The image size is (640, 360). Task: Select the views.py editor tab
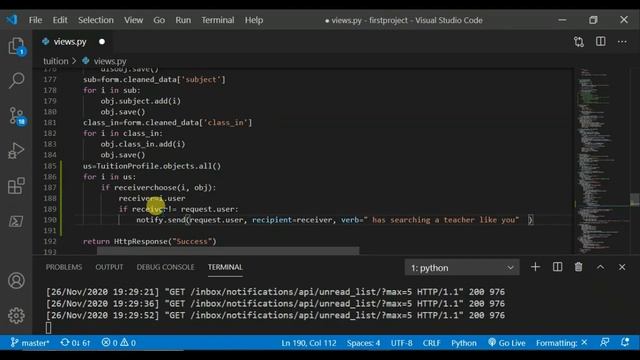70,42
